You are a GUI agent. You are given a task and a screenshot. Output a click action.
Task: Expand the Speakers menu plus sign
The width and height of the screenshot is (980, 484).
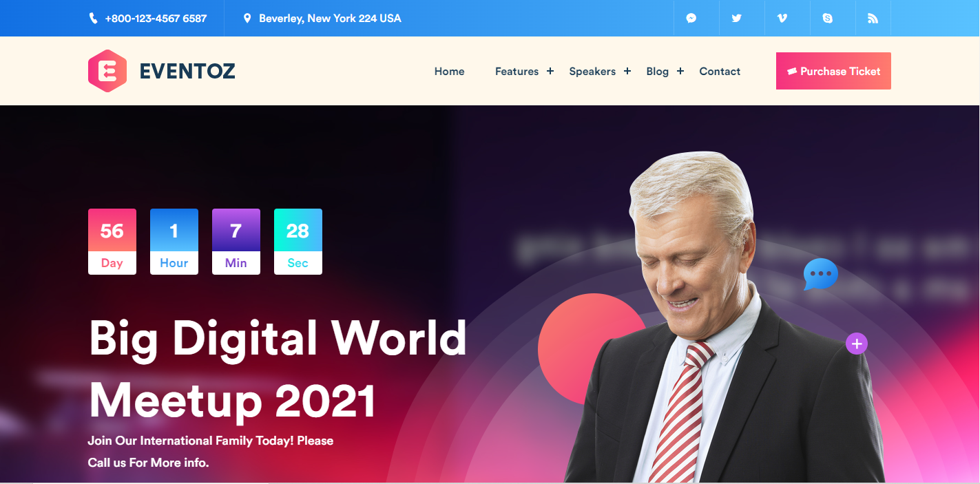pyautogui.click(x=627, y=71)
